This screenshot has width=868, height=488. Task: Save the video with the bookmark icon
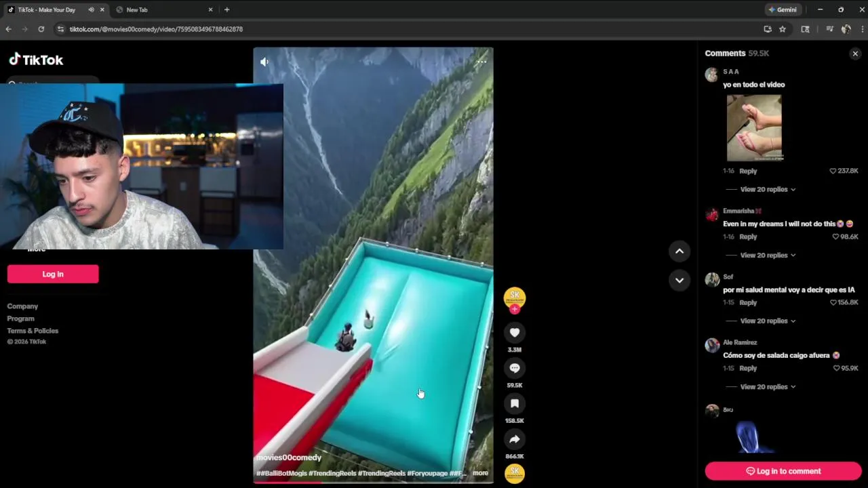(515, 404)
